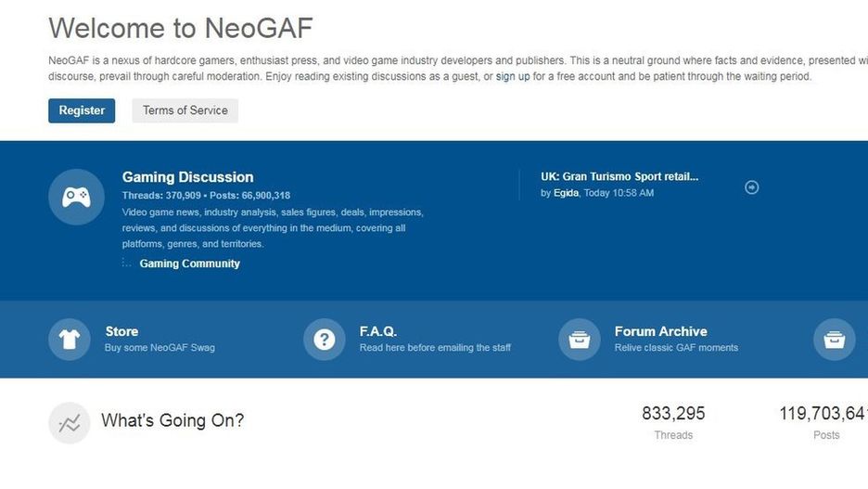Open the Store t-shirt icon
This screenshot has height=489, width=868.
tap(70, 340)
